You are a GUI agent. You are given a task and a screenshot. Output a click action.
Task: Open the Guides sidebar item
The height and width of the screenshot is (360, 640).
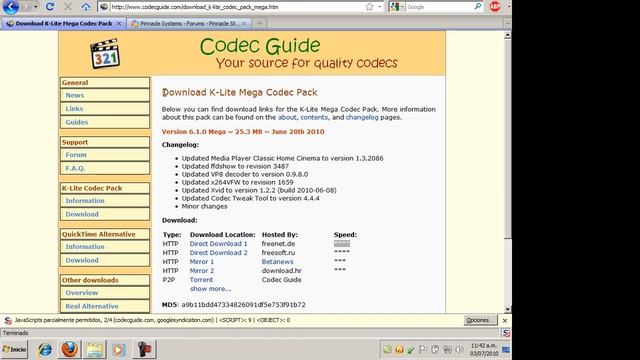pos(105,122)
